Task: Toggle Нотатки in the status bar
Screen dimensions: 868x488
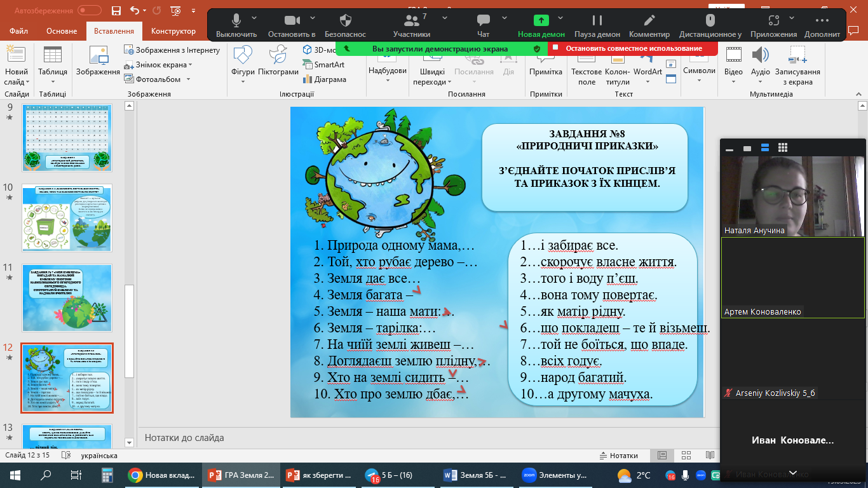Action: point(619,456)
